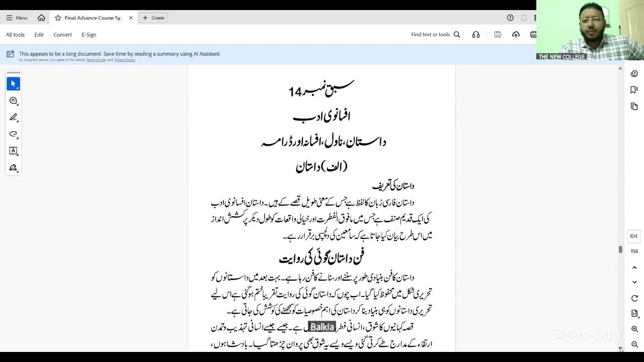Click the vertical scrollbar thumb
644x362 pixels.
[620, 249]
